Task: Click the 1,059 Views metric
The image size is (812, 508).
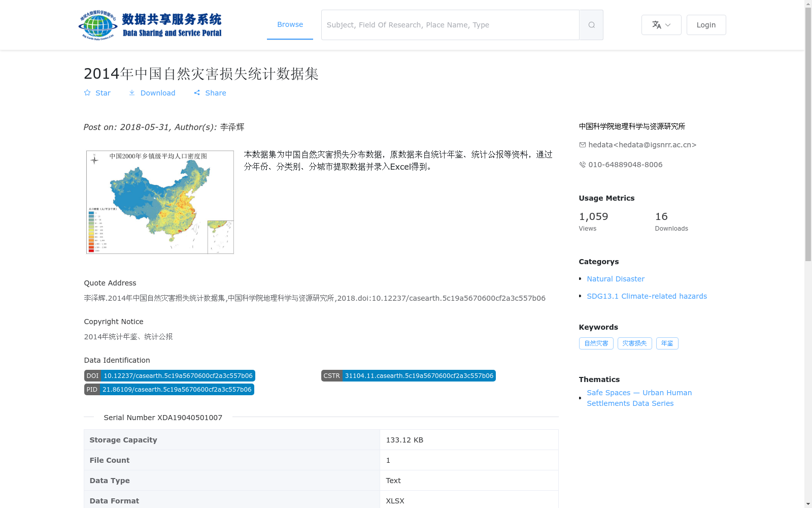Action: (x=593, y=221)
